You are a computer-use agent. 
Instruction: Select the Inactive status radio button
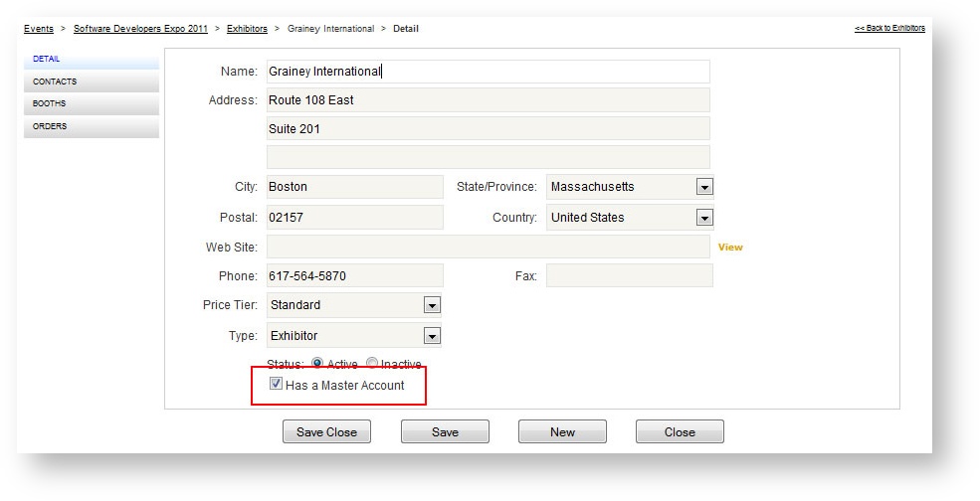(x=372, y=364)
